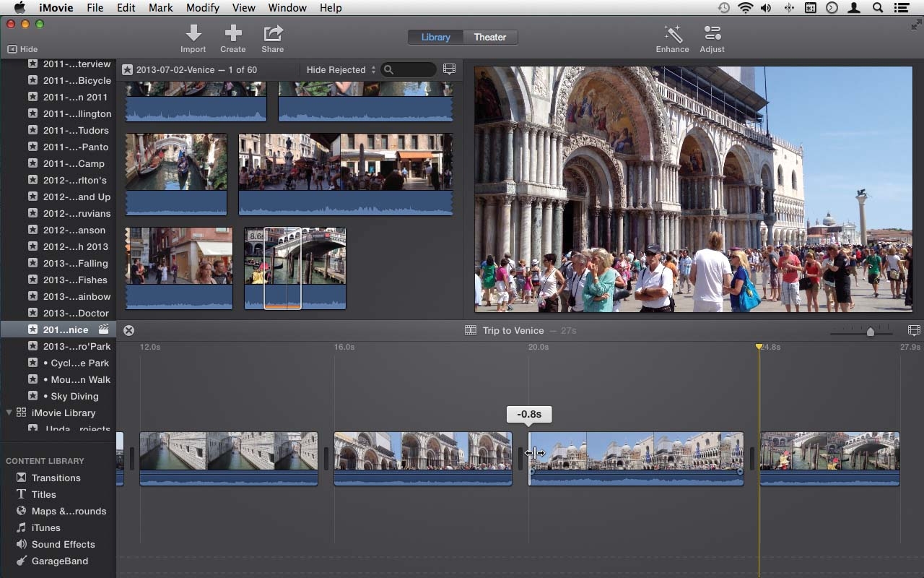Viewport: 924px width, 578px height.
Task: Select the Bridge of Sighs timeline clip
Action: [229, 459]
